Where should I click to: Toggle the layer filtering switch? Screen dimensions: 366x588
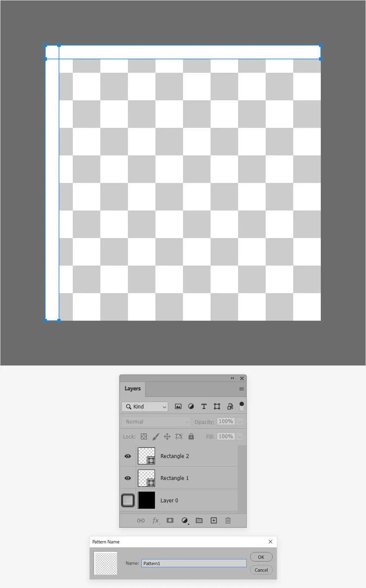(x=242, y=406)
